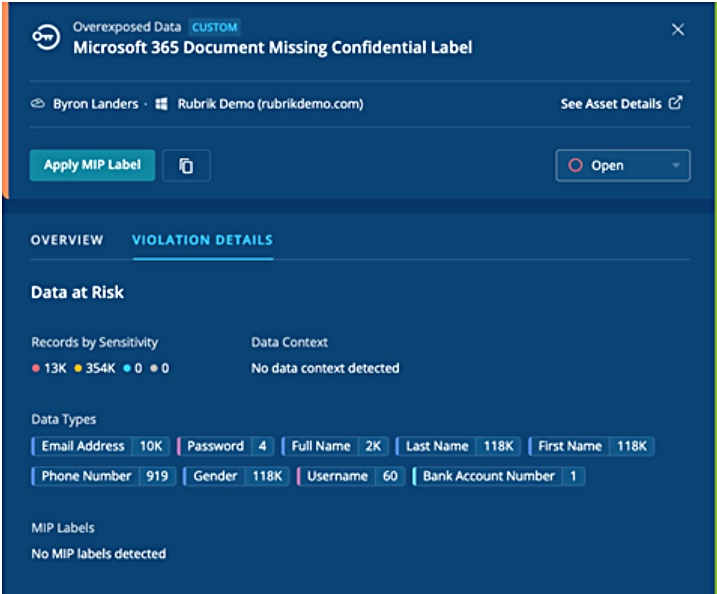Select the Email Address 10K data type tag
Screen dimensions: 717x594
[x=101, y=446]
